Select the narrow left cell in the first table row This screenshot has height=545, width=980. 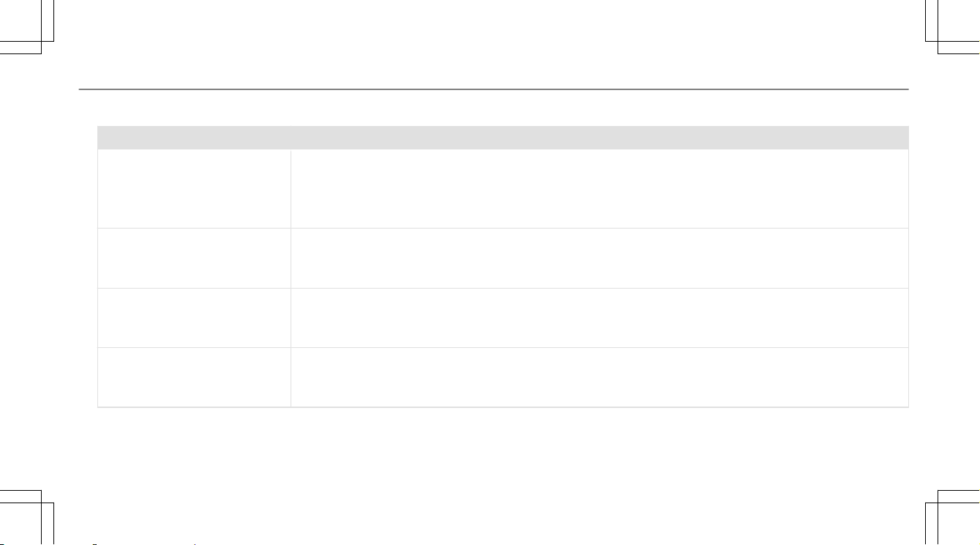tap(194, 189)
